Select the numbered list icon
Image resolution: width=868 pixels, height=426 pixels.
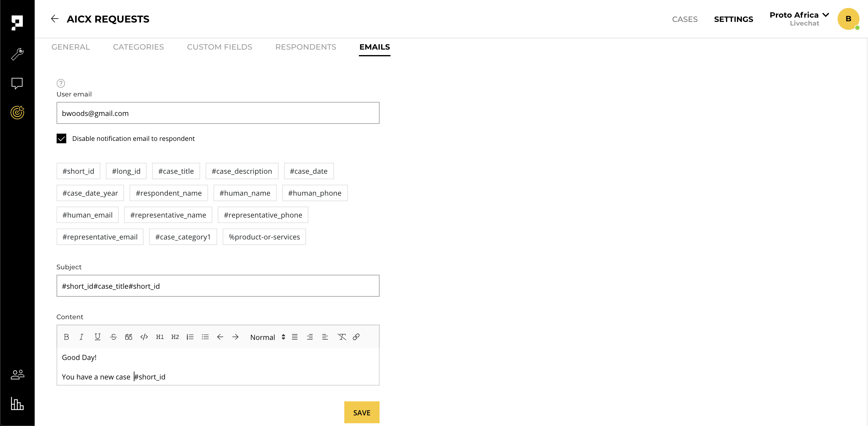pyautogui.click(x=190, y=337)
